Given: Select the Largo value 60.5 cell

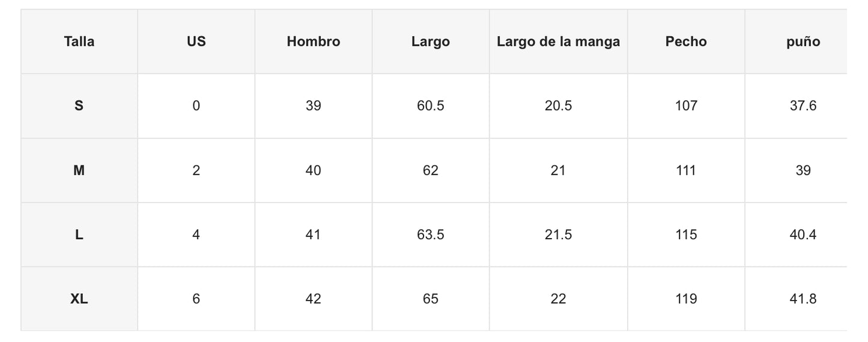Looking at the screenshot, I should (430, 106).
